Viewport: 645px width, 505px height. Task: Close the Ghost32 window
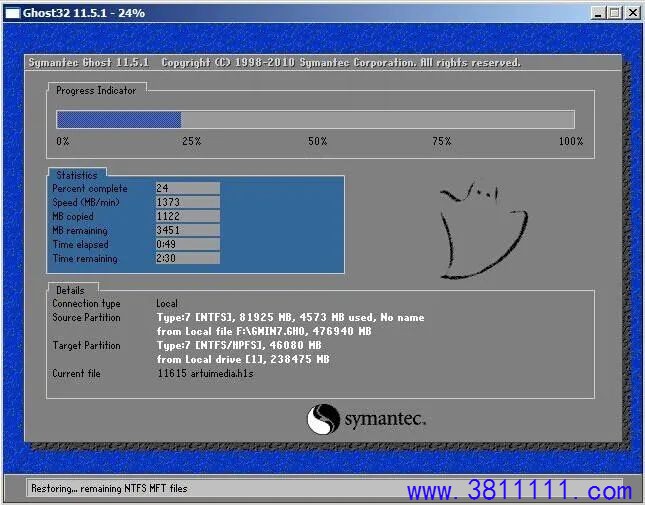[x=633, y=13]
